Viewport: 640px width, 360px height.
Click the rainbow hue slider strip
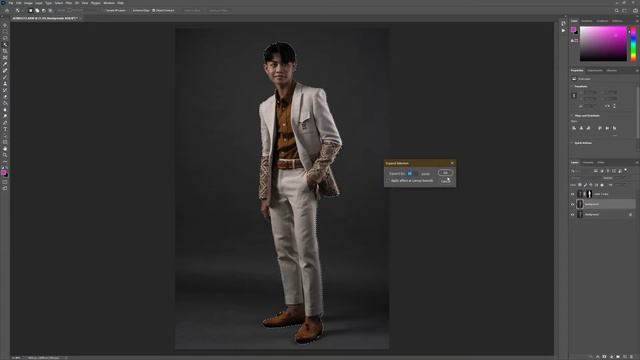click(633, 44)
